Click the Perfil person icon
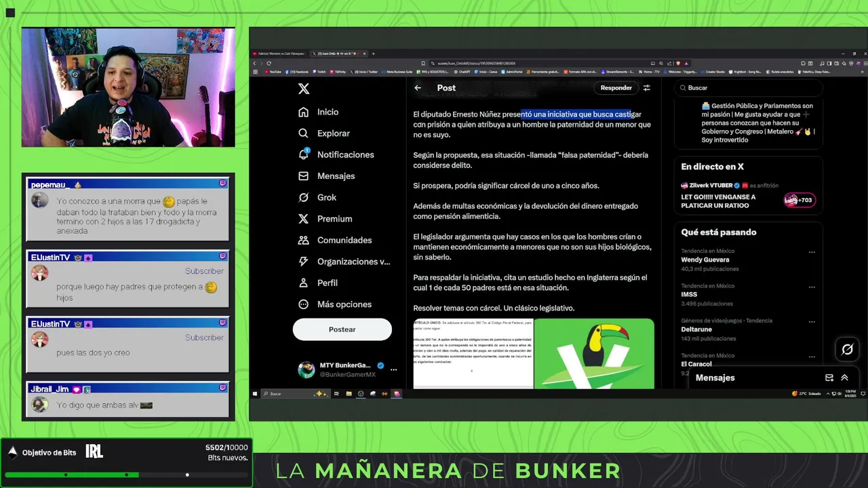 pos(304,283)
